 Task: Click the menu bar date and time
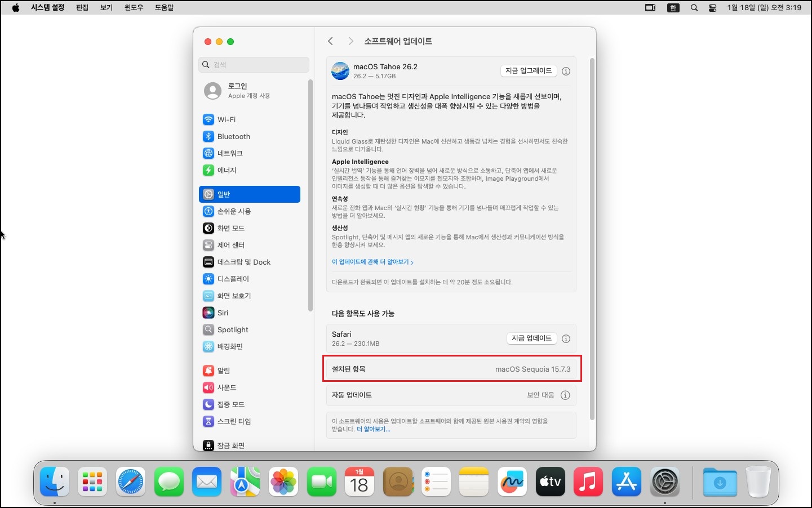(764, 8)
